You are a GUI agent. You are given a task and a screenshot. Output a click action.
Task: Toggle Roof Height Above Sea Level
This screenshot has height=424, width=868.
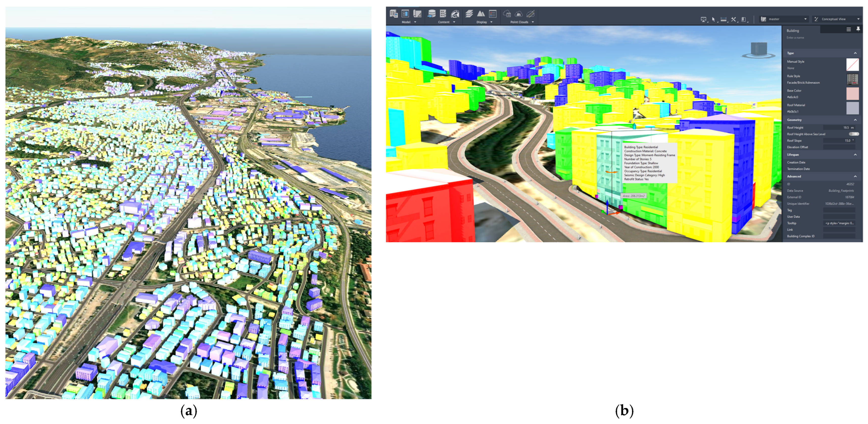pyautogui.click(x=854, y=134)
